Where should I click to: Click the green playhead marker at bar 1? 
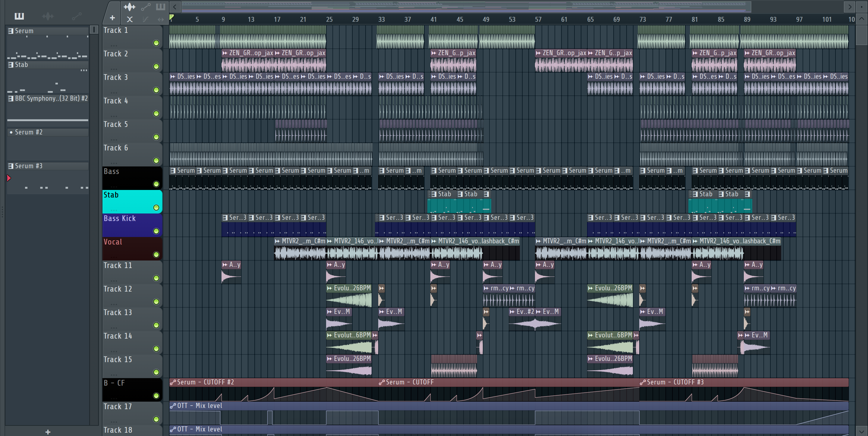[171, 17]
